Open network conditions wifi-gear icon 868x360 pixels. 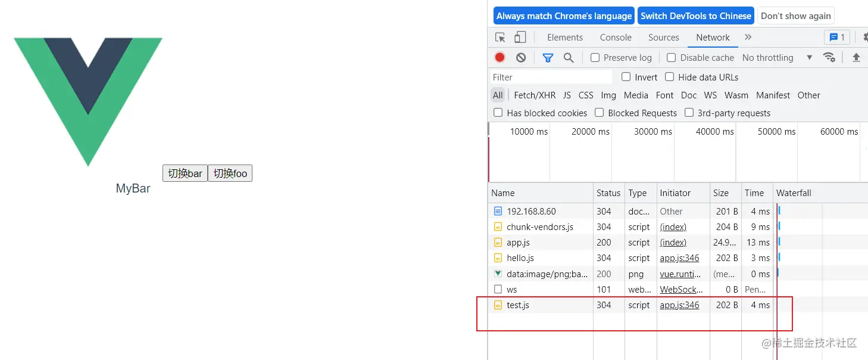[829, 57]
